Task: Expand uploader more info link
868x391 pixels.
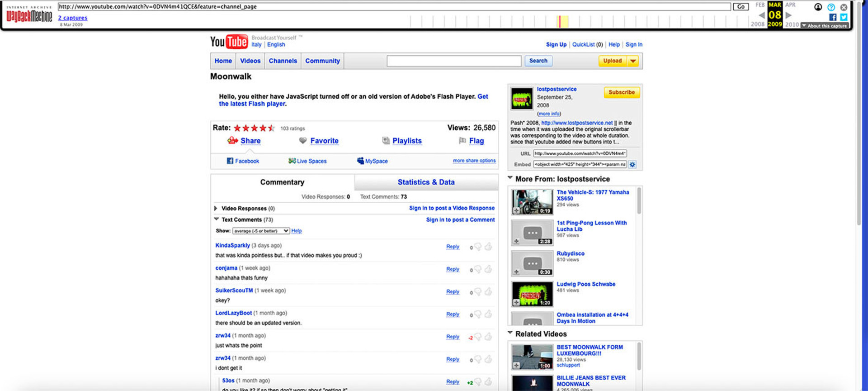Action: (x=549, y=114)
